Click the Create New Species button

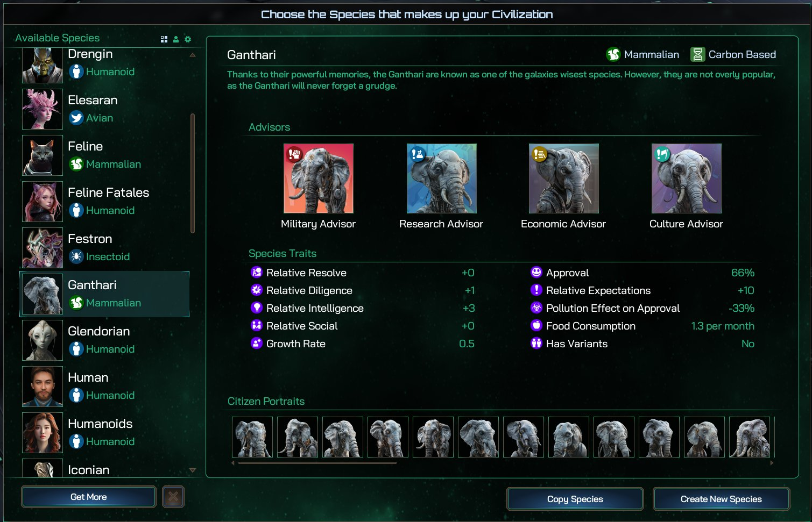click(721, 499)
